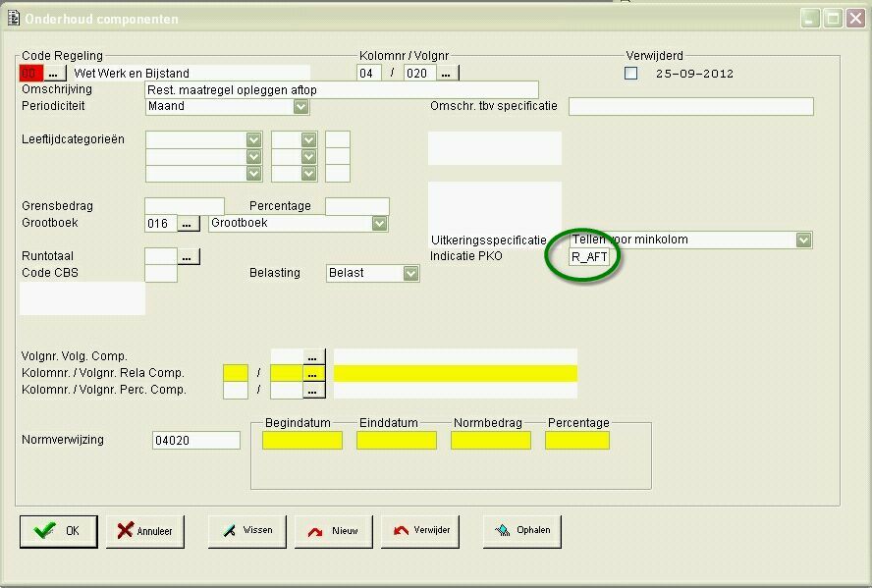Image resolution: width=872 pixels, height=588 pixels.
Task: Focus the Perc. Comp. Volgnr field
Action: click(287, 390)
